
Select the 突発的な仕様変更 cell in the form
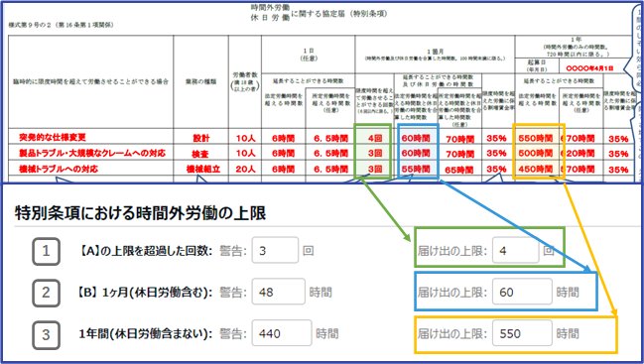pos(53,137)
